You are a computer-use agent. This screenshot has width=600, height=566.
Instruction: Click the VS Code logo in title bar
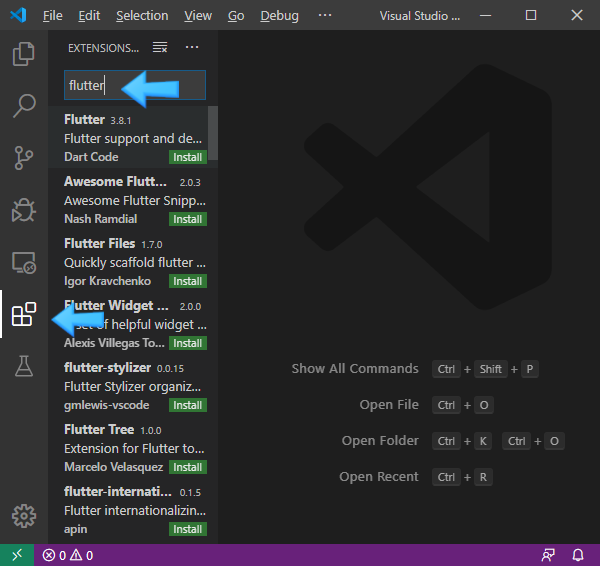18,15
